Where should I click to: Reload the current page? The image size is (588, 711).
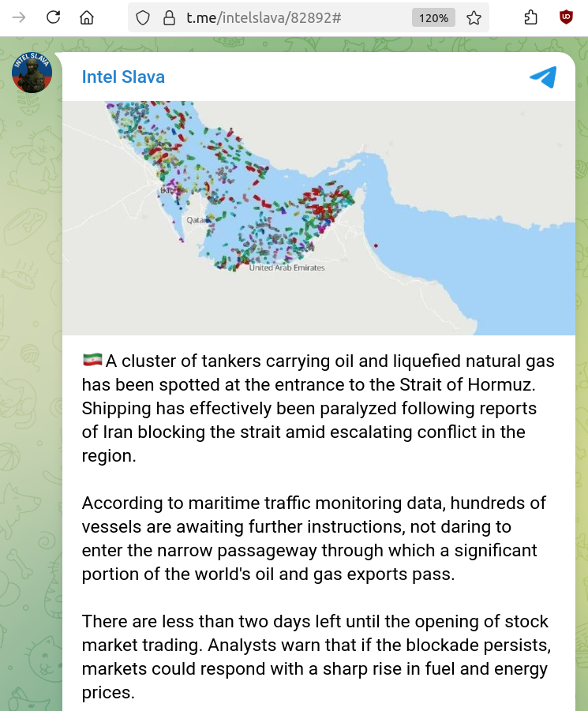(54, 17)
